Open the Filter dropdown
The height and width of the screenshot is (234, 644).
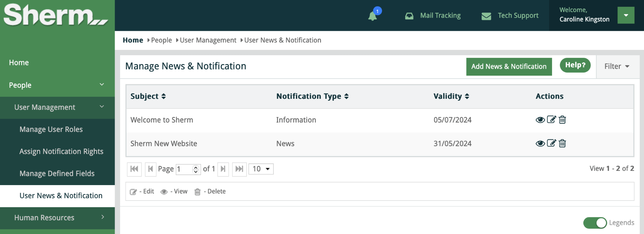click(616, 67)
